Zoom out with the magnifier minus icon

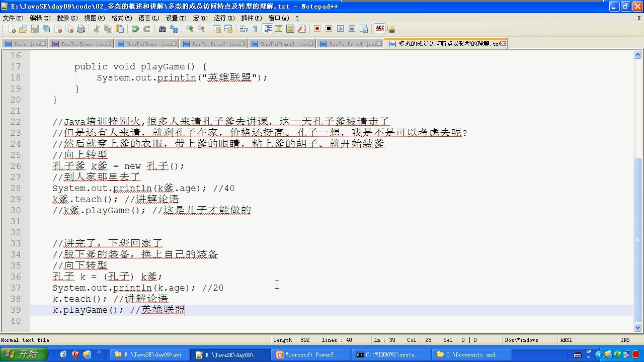pos(201,29)
